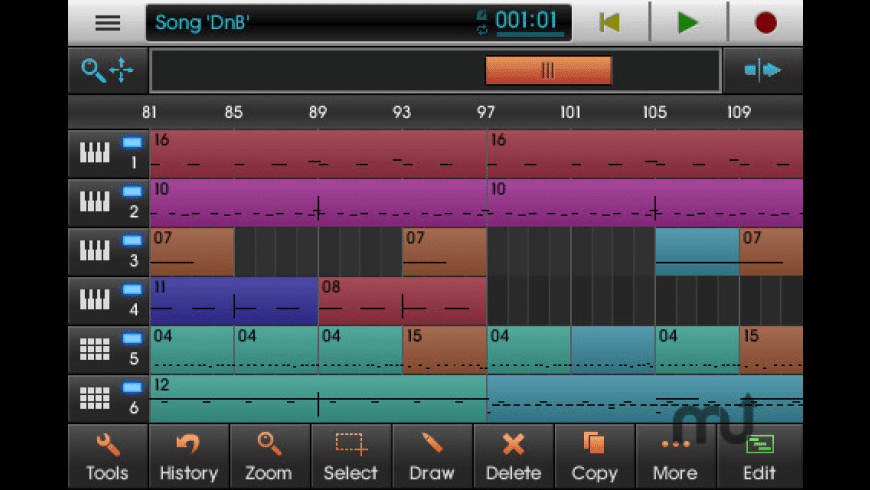This screenshot has height=490, width=870.
Task: Activate the Select tool
Action: pos(351,457)
